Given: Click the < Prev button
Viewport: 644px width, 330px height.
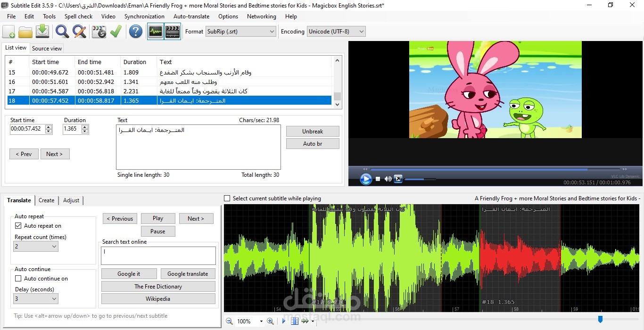Looking at the screenshot, I should tap(24, 154).
